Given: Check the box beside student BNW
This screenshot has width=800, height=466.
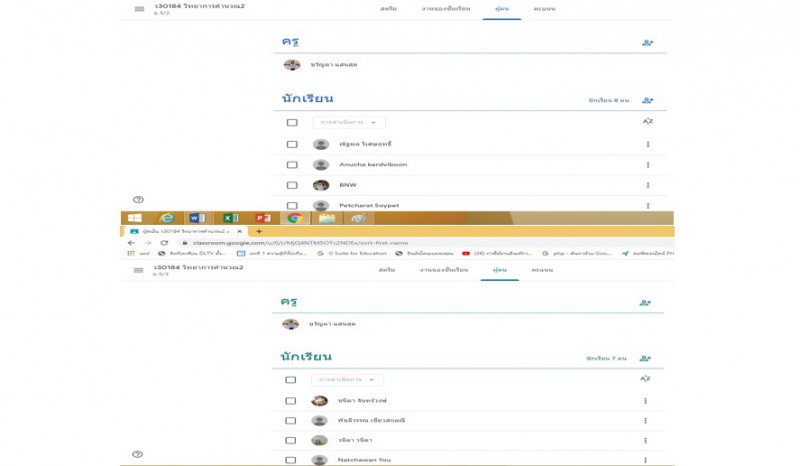Looking at the screenshot, I should pos(292,185).
